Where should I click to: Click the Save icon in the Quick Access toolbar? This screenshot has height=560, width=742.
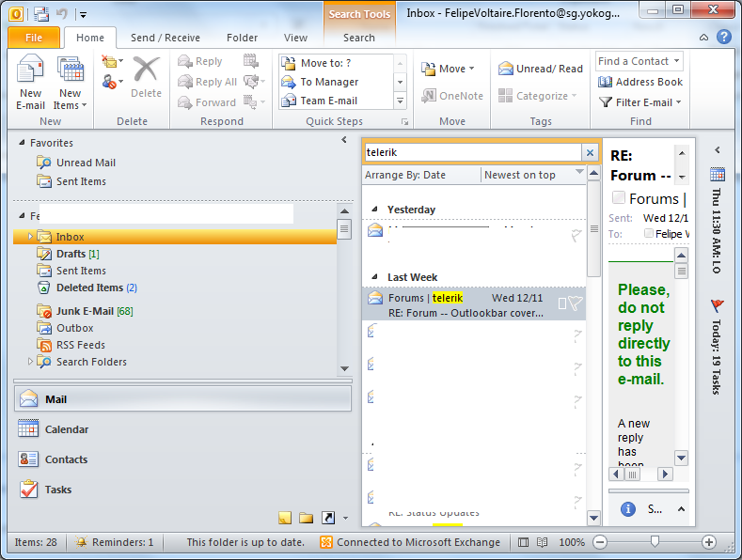41,14
